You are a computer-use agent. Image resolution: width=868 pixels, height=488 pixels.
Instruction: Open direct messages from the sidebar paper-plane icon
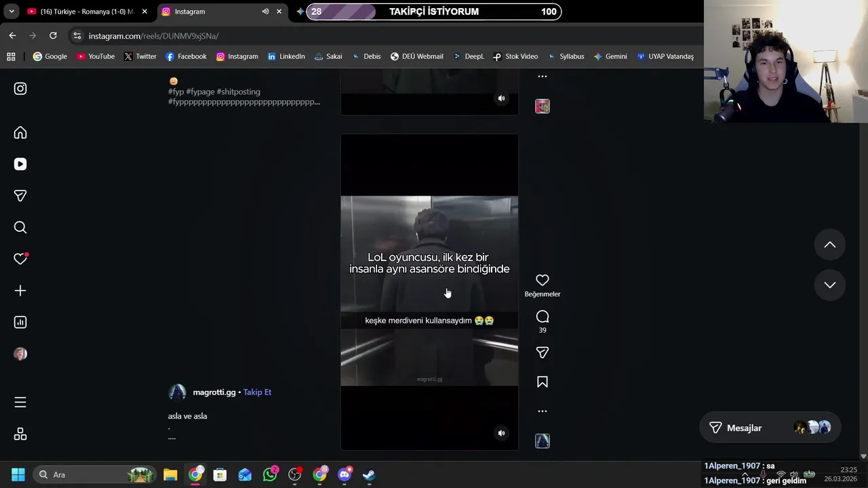point(20,196)
